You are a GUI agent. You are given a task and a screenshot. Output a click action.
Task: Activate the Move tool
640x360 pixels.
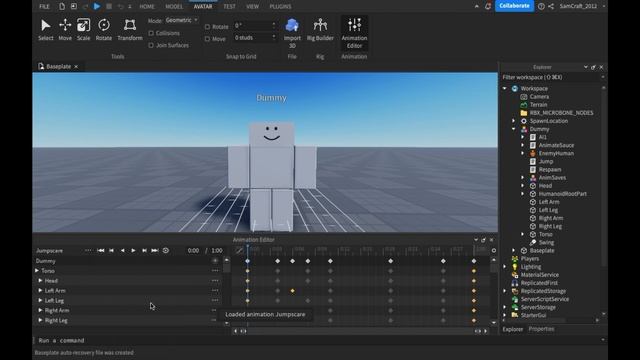[x=65, y=29]
